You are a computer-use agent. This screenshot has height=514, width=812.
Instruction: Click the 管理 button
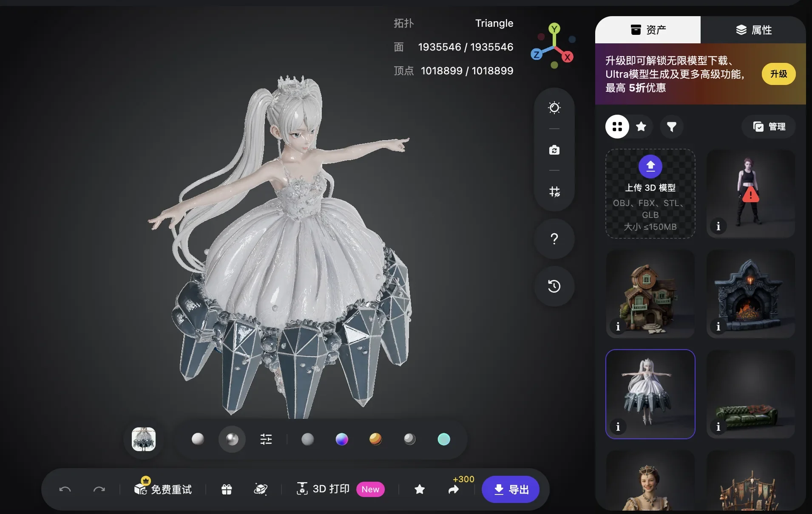(769, 127)
